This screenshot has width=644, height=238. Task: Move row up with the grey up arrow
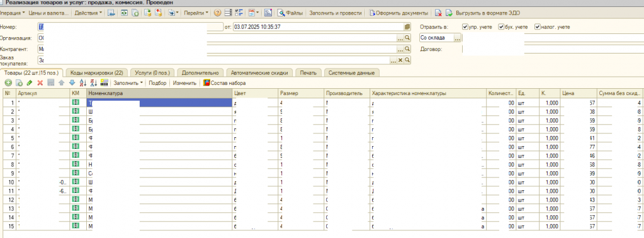pyautogui.click(x=61, y=83)
